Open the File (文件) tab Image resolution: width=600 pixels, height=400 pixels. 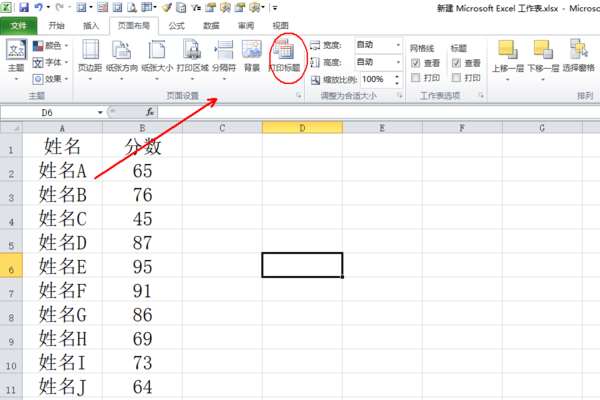[x=18, y=26]
